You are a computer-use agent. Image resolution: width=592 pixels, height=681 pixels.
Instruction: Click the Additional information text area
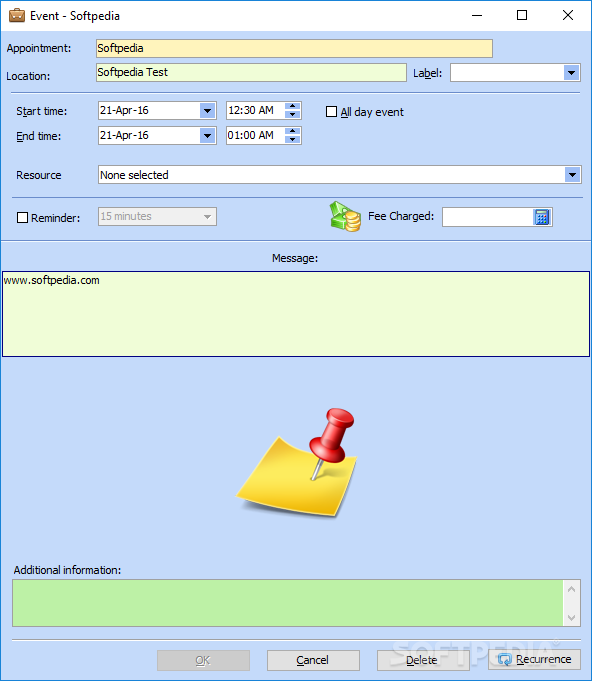pyautogui.click(x=288, y=603)
